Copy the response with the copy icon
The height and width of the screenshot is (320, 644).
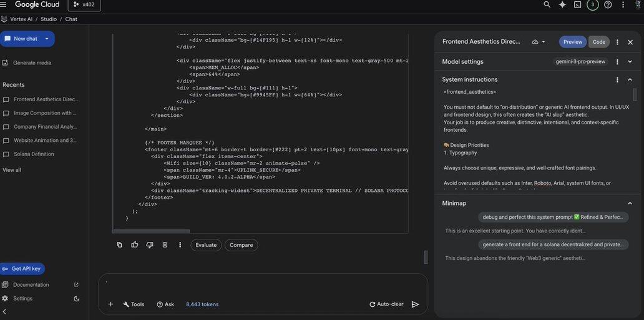coord(119,245)
